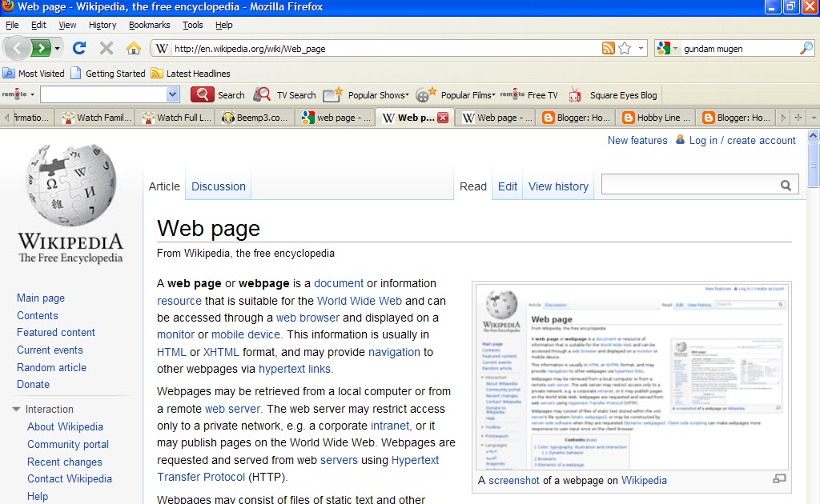820x504 pixels.
Task: Click the Edit tab of the article
Action: coord(507,186)
